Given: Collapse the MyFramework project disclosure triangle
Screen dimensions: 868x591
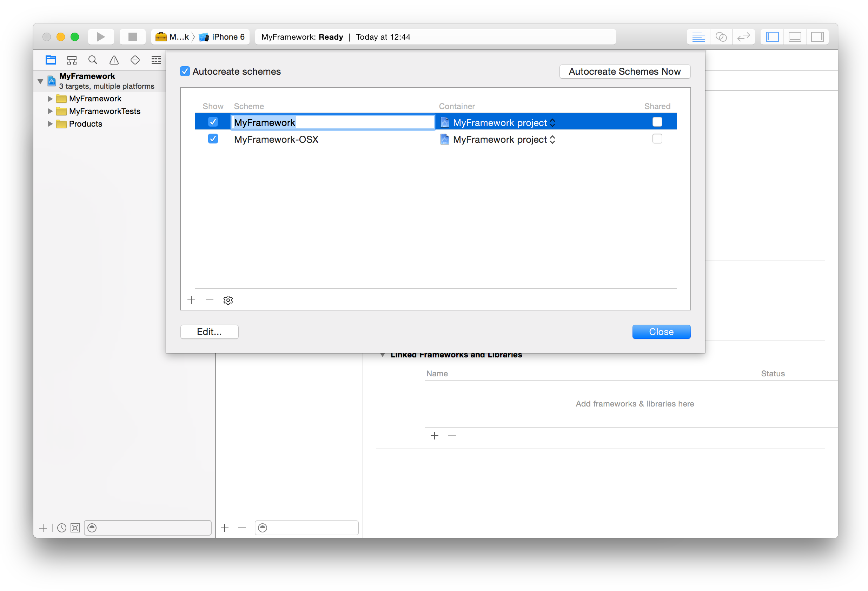Looking at the screenshot, I should (x=40, y=81).
